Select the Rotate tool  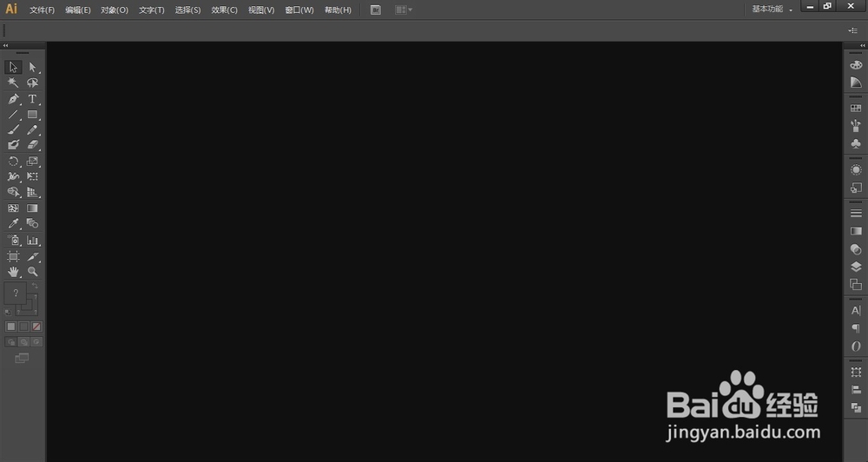13,162
